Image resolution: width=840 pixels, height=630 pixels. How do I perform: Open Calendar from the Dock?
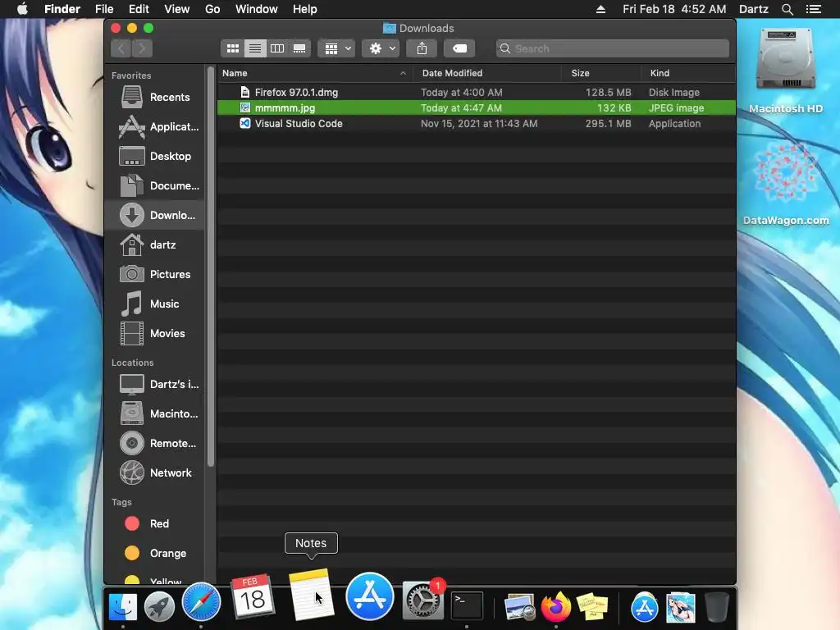coord(253,596)
